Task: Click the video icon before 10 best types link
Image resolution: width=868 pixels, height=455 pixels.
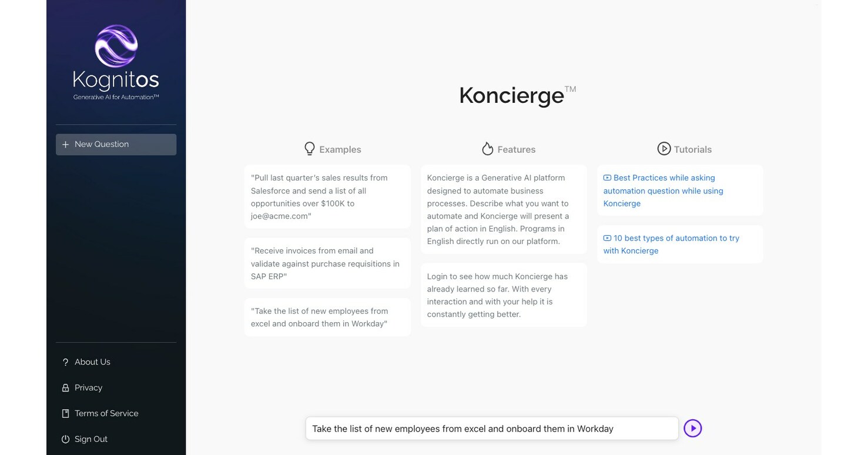Action: (x=607, y=238)
